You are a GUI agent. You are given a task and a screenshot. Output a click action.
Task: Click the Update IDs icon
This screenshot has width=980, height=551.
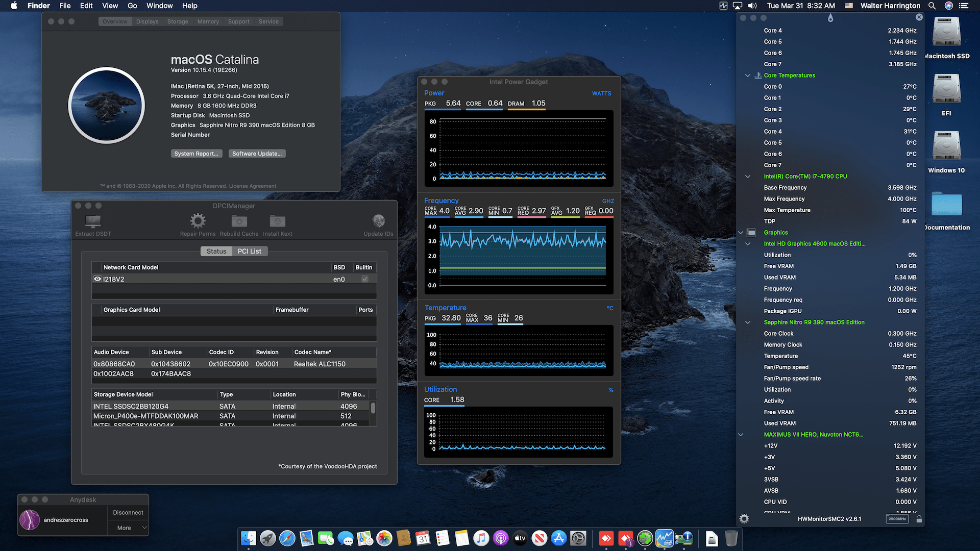coord(378,221)
